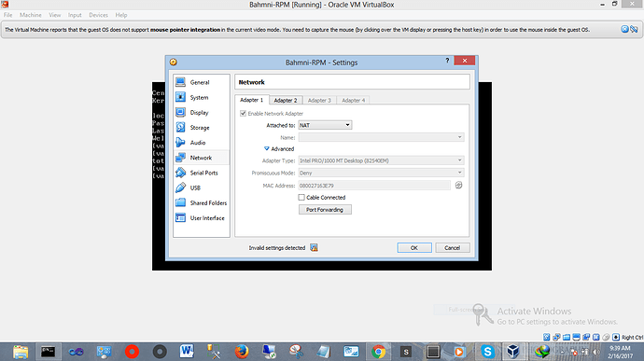The width and height of the screenshot is (644, 361).
Task: Select the Display settings category icon
Action: pos(180,112)
